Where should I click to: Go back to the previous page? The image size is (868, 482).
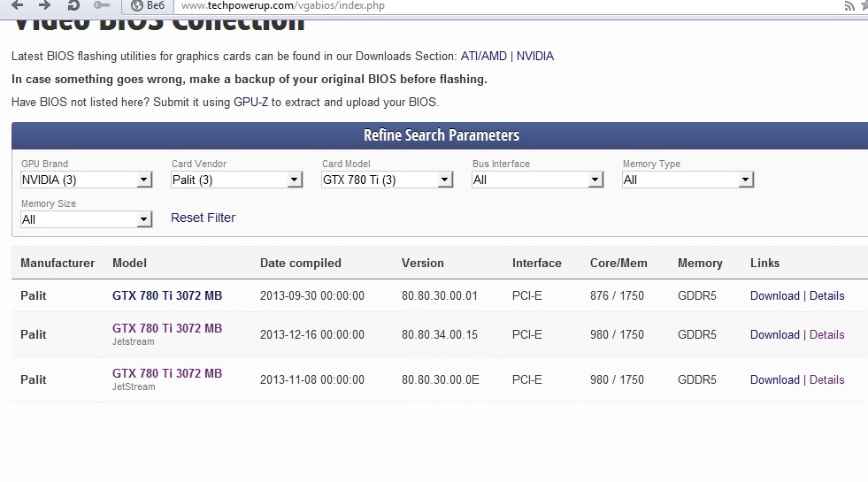pyautogui.click(x=18, y=5)
